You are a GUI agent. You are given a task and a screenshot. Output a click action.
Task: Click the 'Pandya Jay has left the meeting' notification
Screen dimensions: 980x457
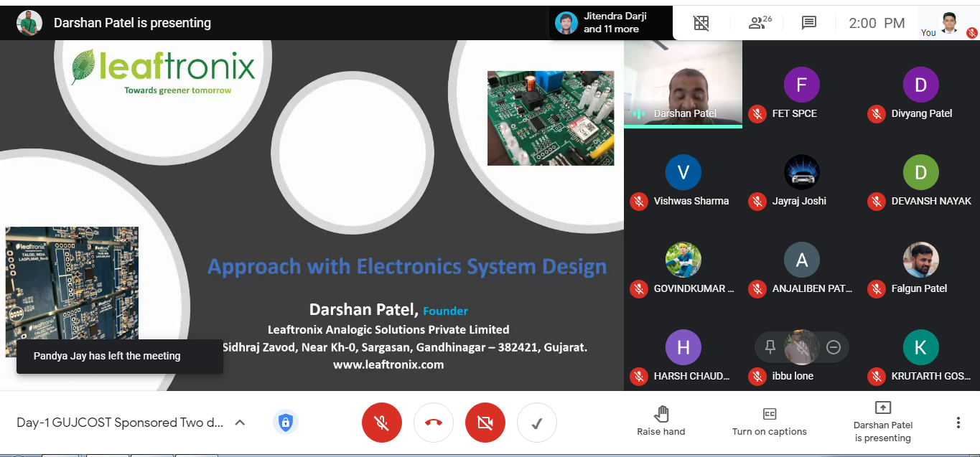tap(120, 356)
